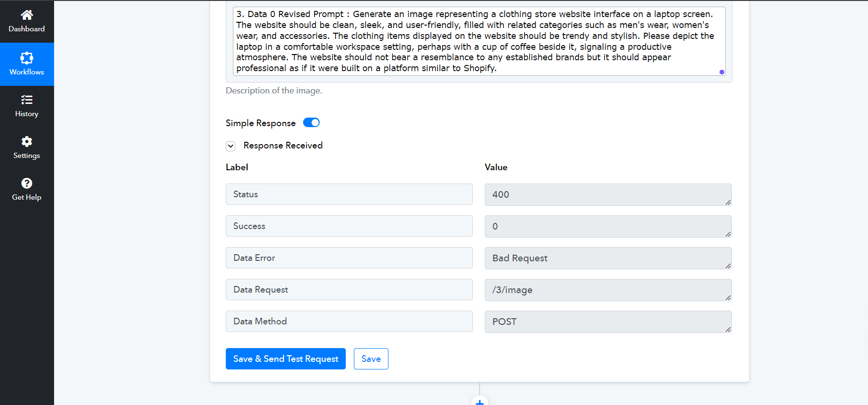The height and width of the screenshot is (405, 868).
Task: Click the Save button
Action: click(371, 359)
